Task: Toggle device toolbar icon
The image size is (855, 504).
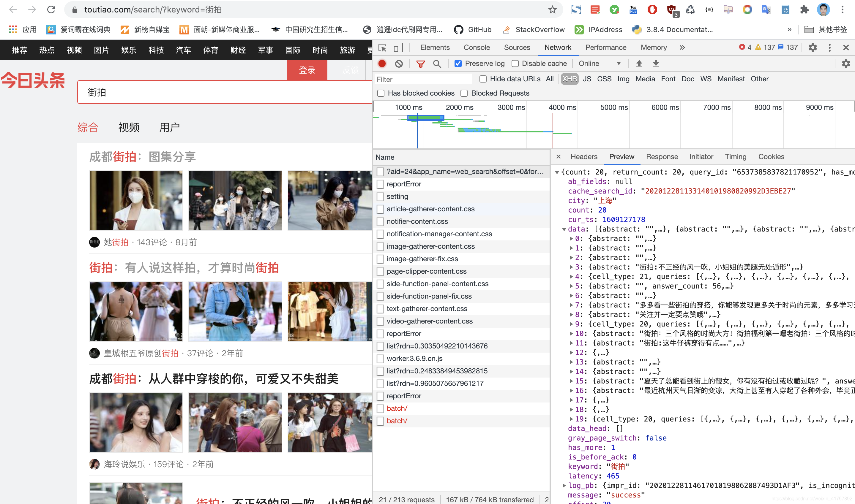Action: coord(398,47)
